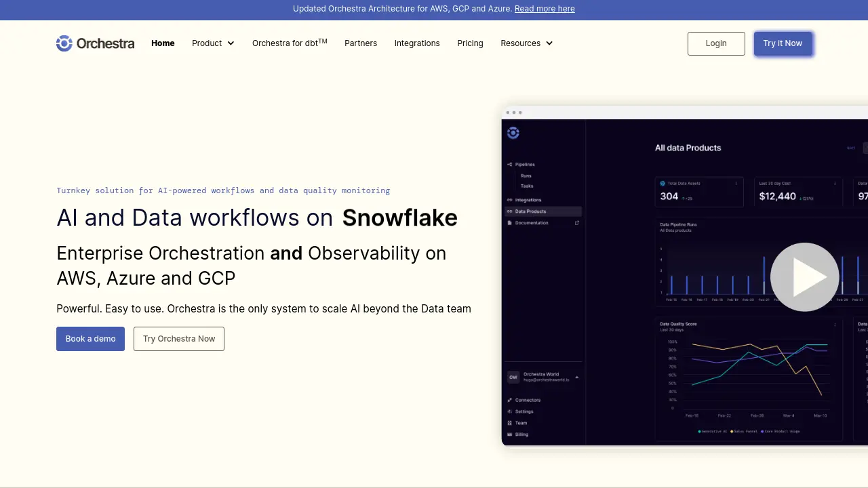Screen dimensions: 868x488
Task: Click the Billing icon in the dashboard sidebar
Action: tap(510, 434)
